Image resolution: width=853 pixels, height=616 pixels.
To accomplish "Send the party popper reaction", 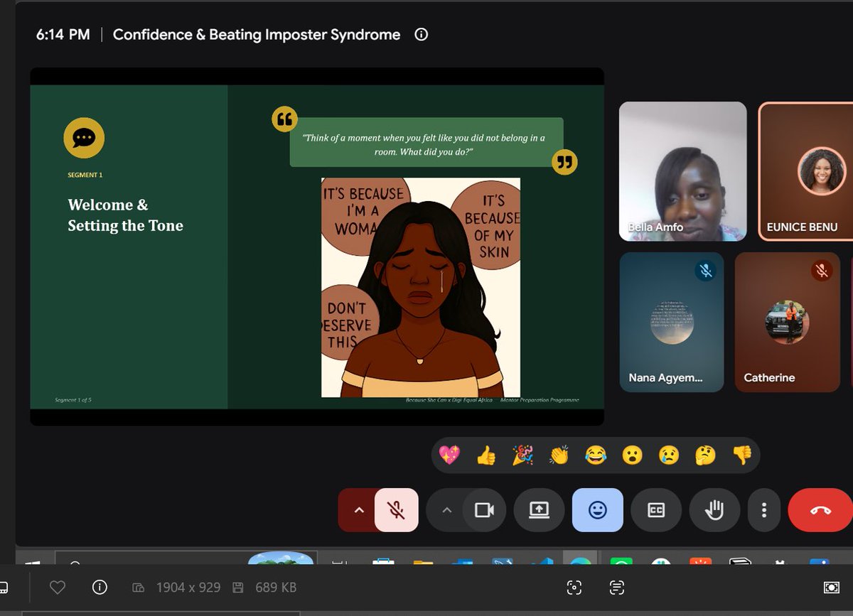I will coord(522,455).
